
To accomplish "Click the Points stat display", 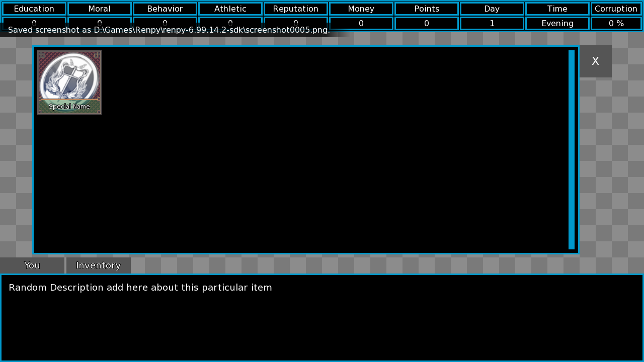I will coord(426,9).
